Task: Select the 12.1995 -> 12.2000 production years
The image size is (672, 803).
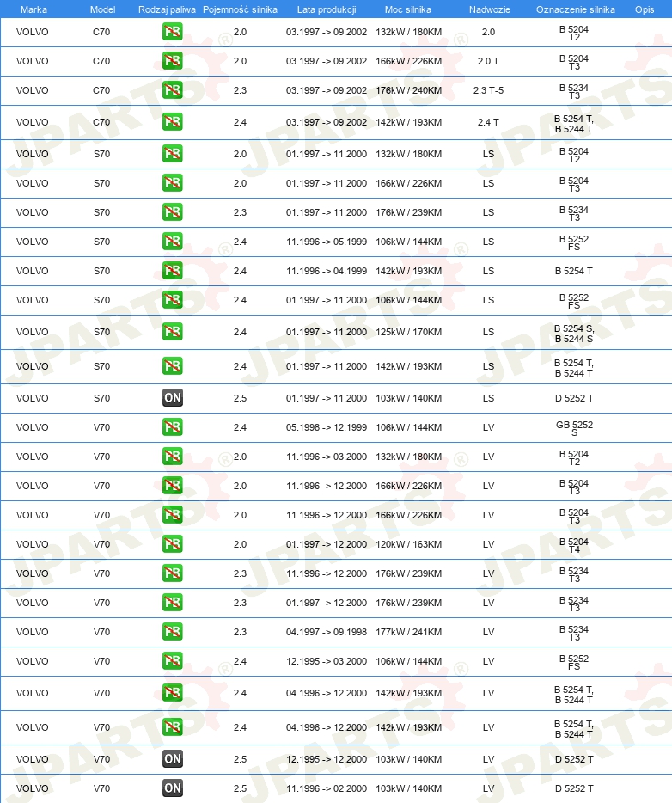Action: 327,759
